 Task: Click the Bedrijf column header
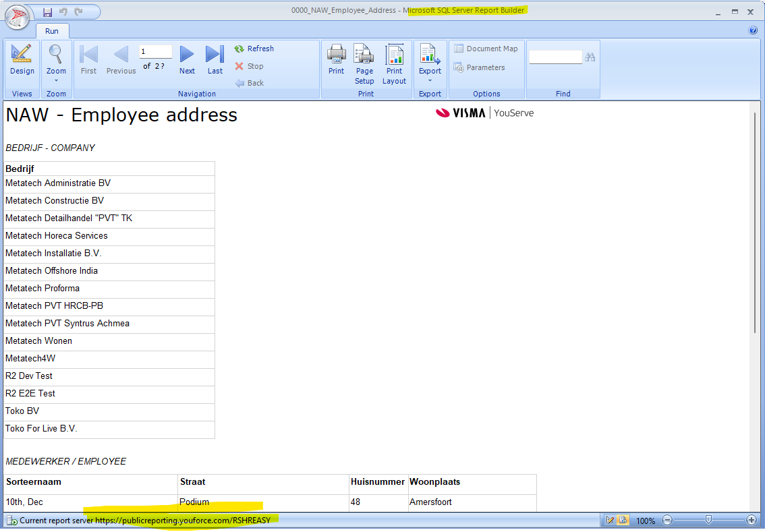point(109,169)
